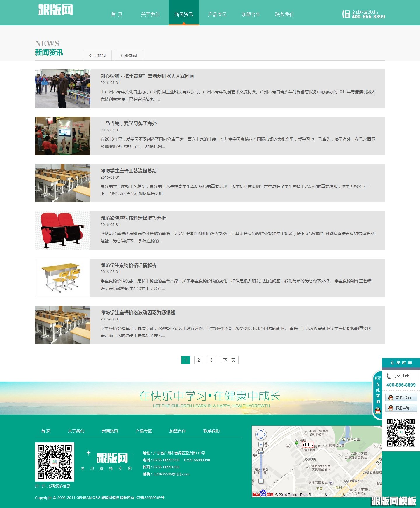This screenshot has width=420, height=508.
Task: Click 联系我们 in the footer navigation
Action: tap(211, 431)
